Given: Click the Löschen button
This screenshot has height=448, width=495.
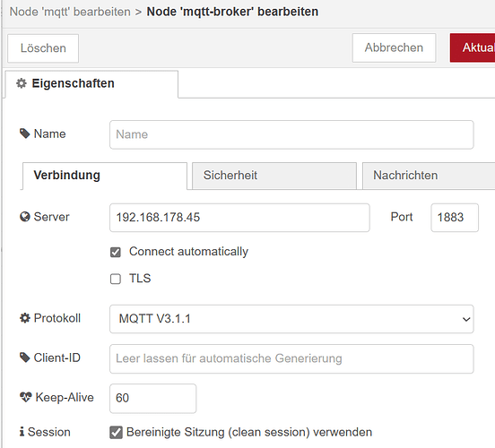Looking at the screenshot, I should (x=43, y=48).
